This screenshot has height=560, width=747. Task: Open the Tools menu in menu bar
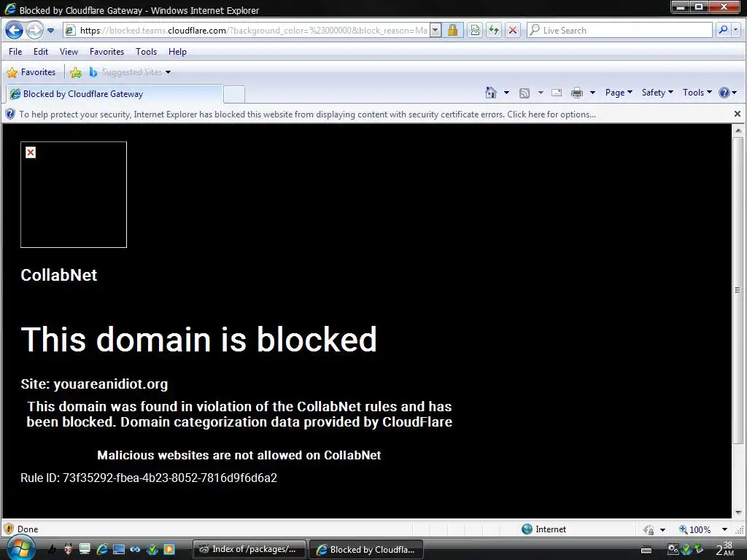(x=146, y=52)
